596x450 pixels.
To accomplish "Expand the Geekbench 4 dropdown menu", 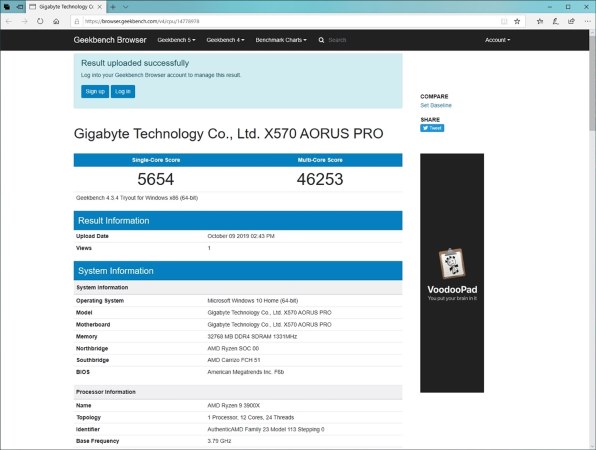I will point(225,40).
